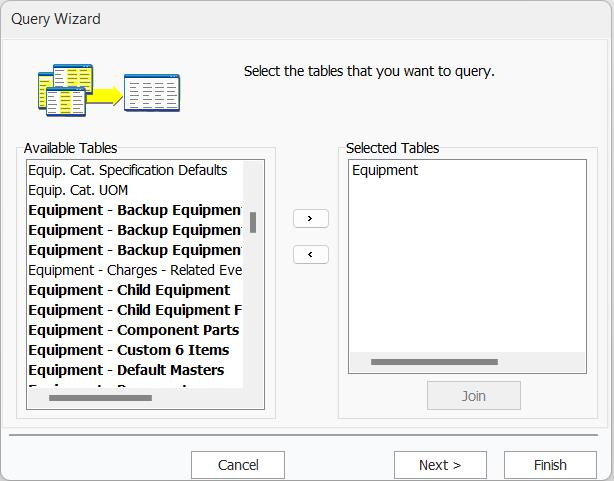This screenshot has height=481, width=614.
Task: Click the left arrow remove-table button
Action: [310, 255]
